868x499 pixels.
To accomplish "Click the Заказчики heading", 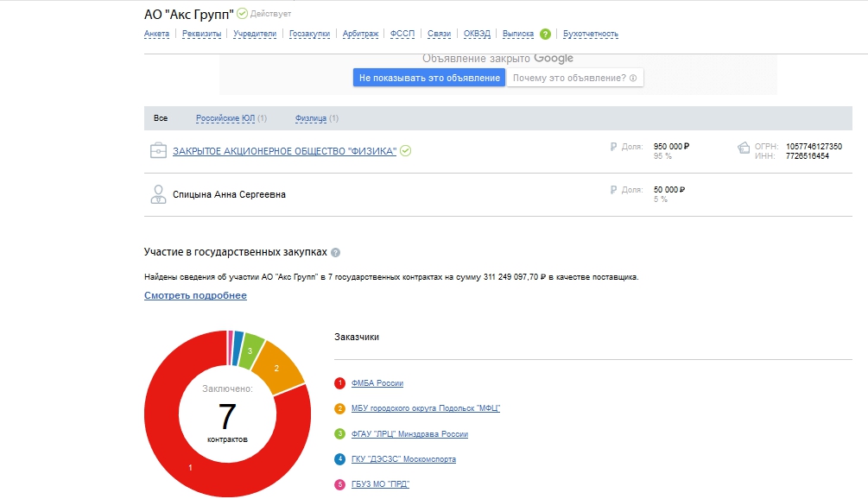I will (x=357, y=337).
